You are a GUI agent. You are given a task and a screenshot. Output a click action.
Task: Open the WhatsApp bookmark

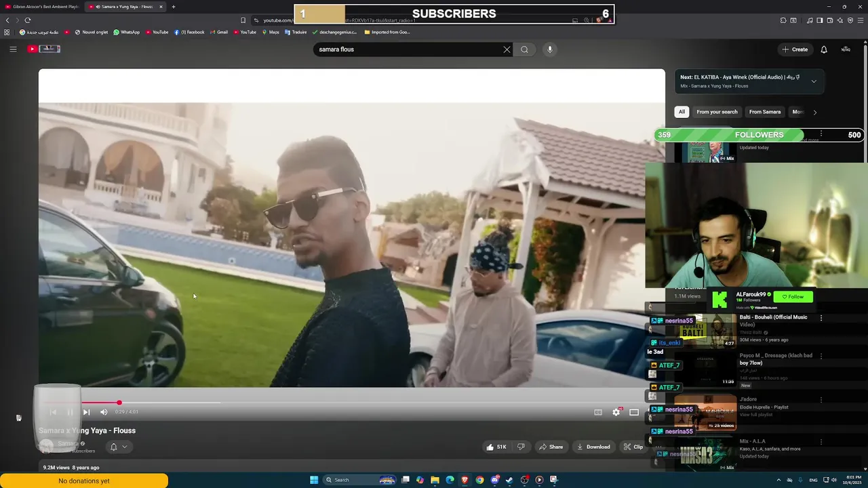(126, 32)
